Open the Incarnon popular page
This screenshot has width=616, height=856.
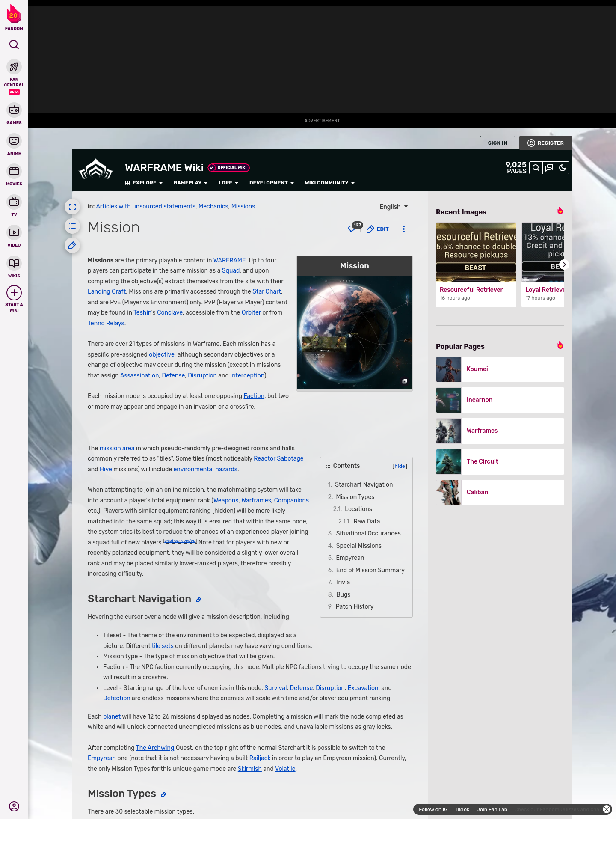(x=500, y=400)
